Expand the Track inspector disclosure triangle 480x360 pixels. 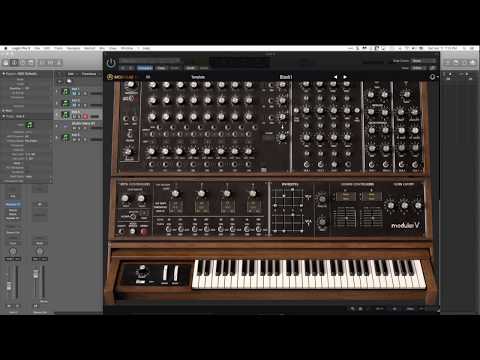4,116
